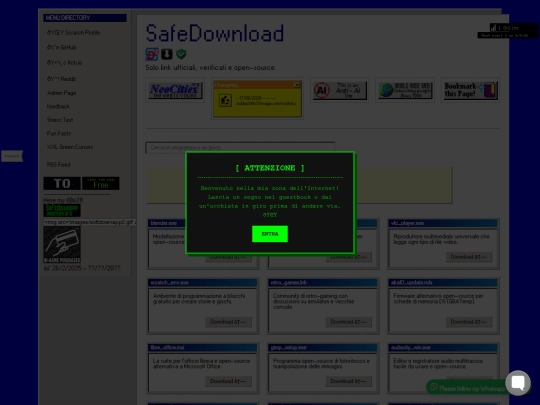This screenshot has width=540, height=405.
Task: Click the Anti-AI site badge
Action: point(340,90)
